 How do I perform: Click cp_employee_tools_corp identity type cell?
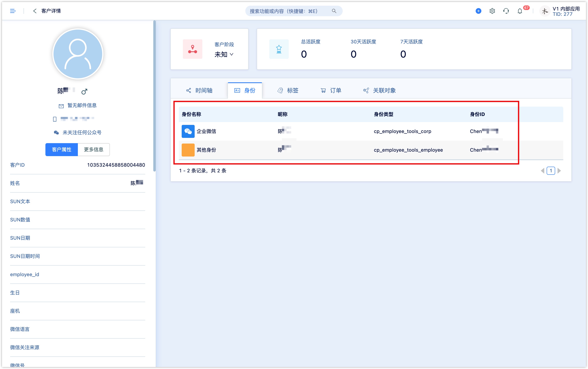(402, 131)
